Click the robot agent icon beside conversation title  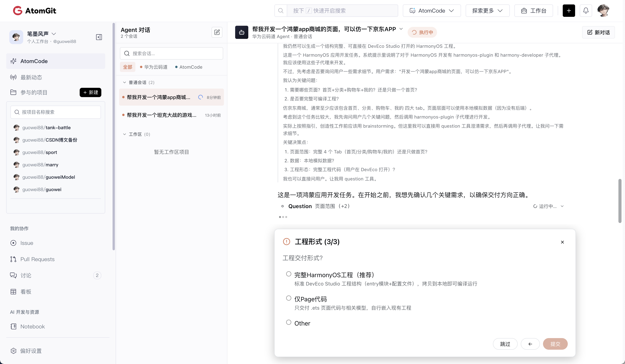click(242, 32)
